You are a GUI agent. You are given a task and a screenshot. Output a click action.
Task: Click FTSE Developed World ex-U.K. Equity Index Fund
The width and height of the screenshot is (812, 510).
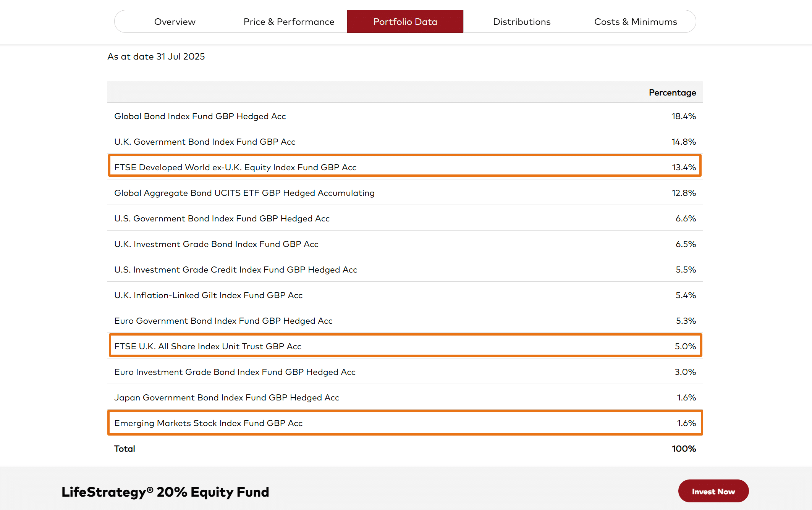click(x=235, y=167)
